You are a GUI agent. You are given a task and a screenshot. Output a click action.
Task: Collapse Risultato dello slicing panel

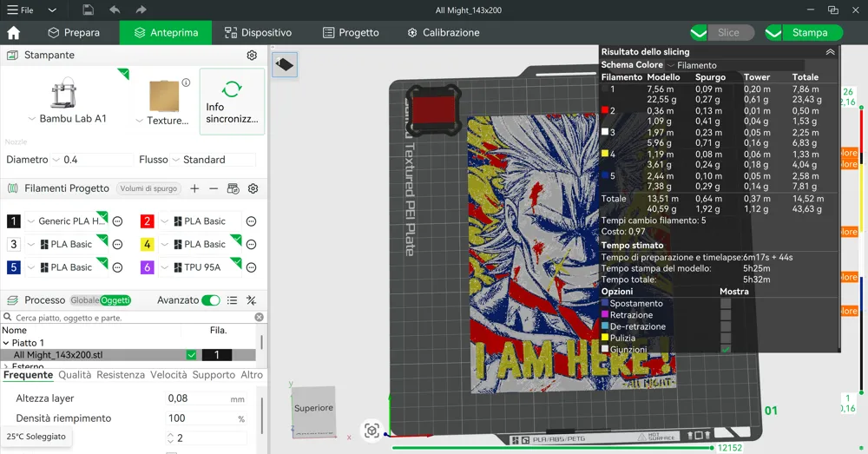coord(831,51)
